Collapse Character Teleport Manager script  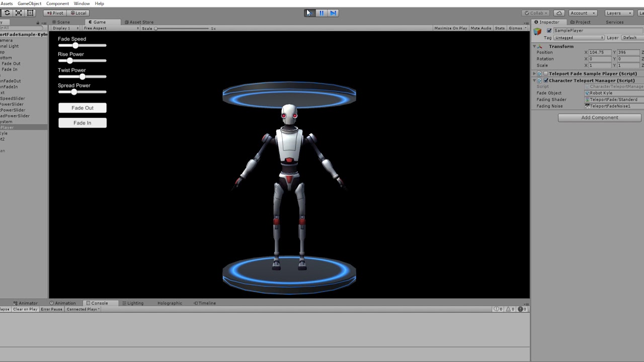point(535,80)
